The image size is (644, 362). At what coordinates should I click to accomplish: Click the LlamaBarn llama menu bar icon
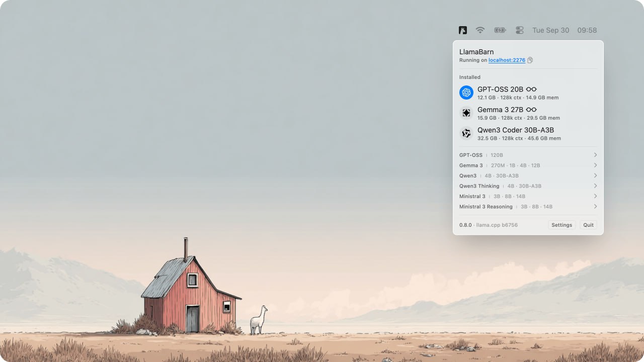click(x=463, y=30)
